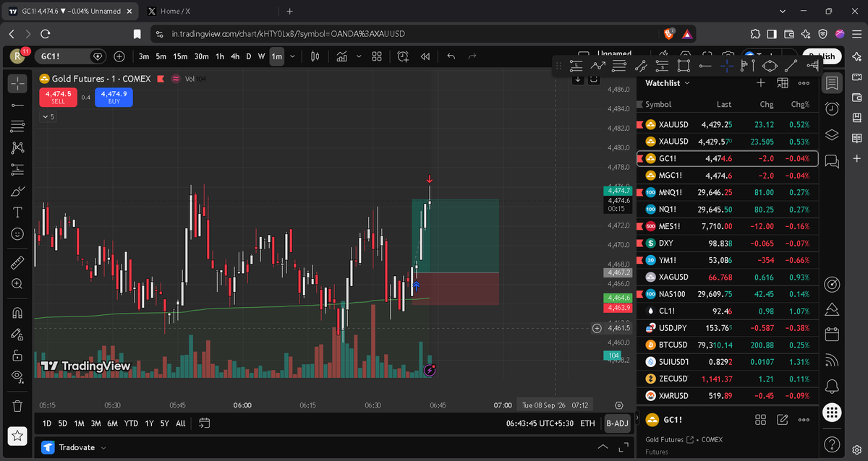Expand the collapsed indicators legend showing 5
The height and width of the screenshot is (461, 868).
coord(48,116)
